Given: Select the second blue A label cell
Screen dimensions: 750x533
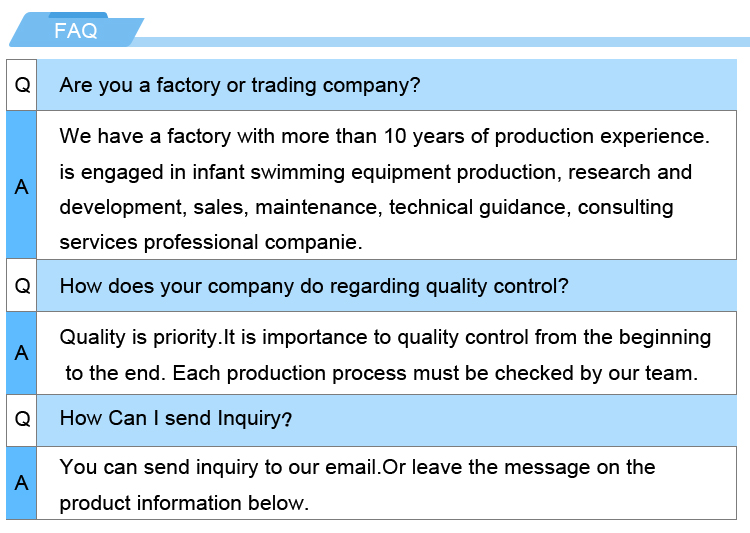Looking at the screenshot, I should pos(21,353).
